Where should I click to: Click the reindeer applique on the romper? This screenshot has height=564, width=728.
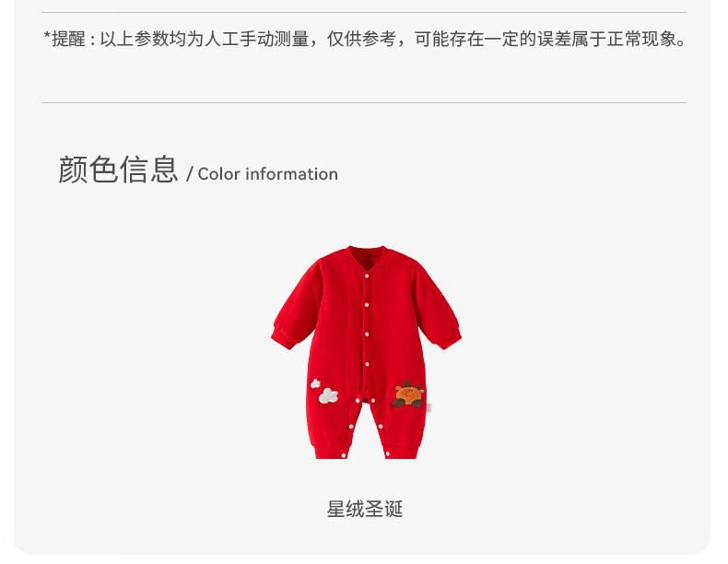click(x=408, y=394)
